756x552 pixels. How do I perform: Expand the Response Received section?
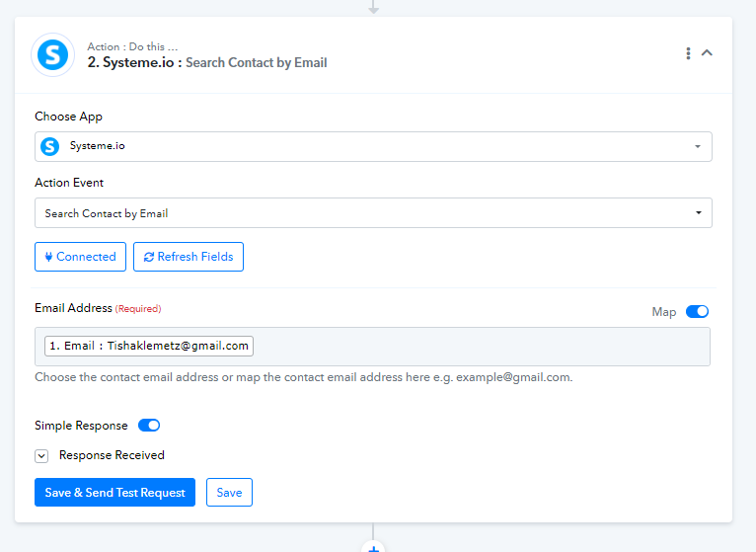(41, 455)
